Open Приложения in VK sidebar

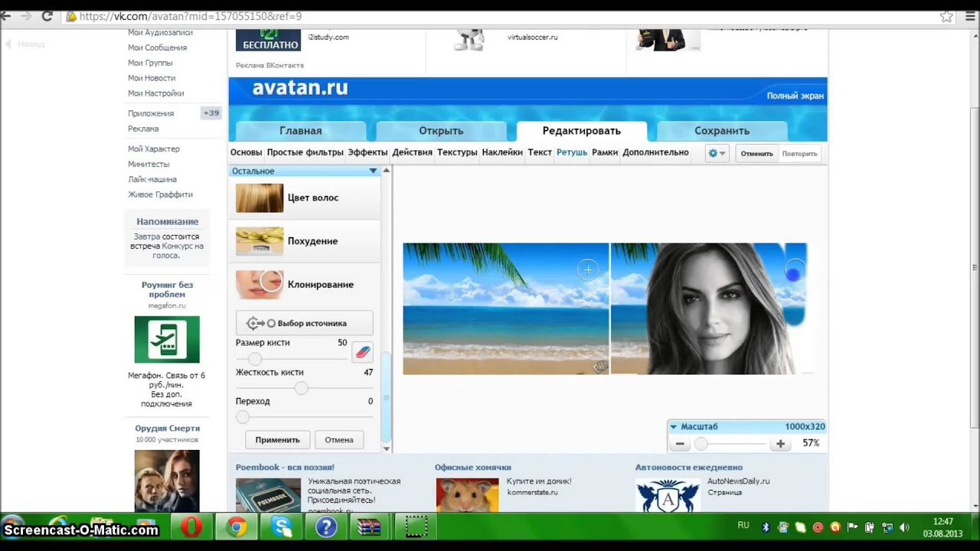pyautogui.click(x=151, y=113)
